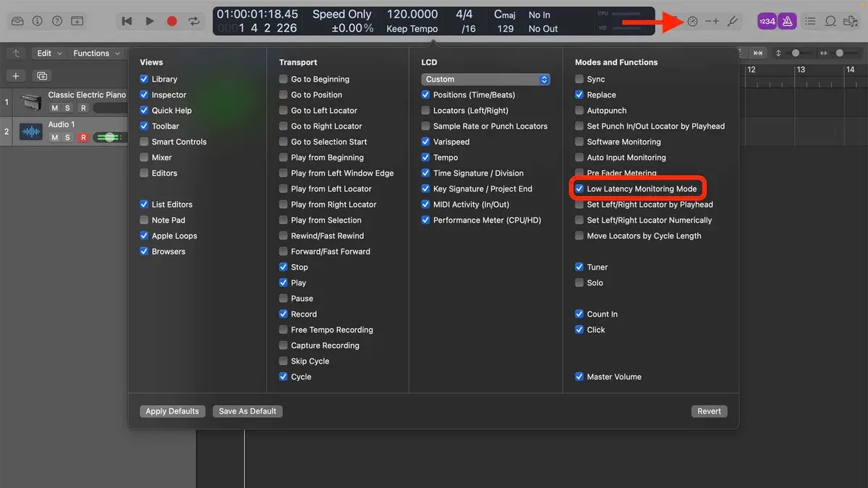Enable the Editors view checkbox

pos(145,174)
